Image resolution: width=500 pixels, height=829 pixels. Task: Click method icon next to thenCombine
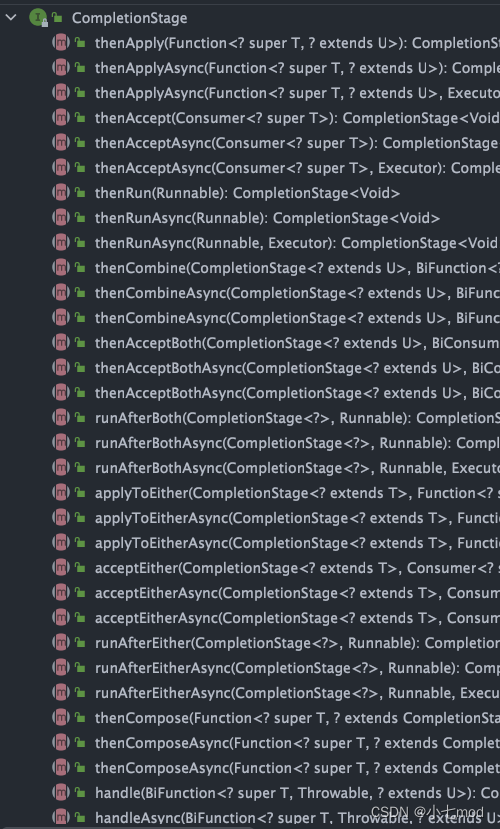coord(61,268)
